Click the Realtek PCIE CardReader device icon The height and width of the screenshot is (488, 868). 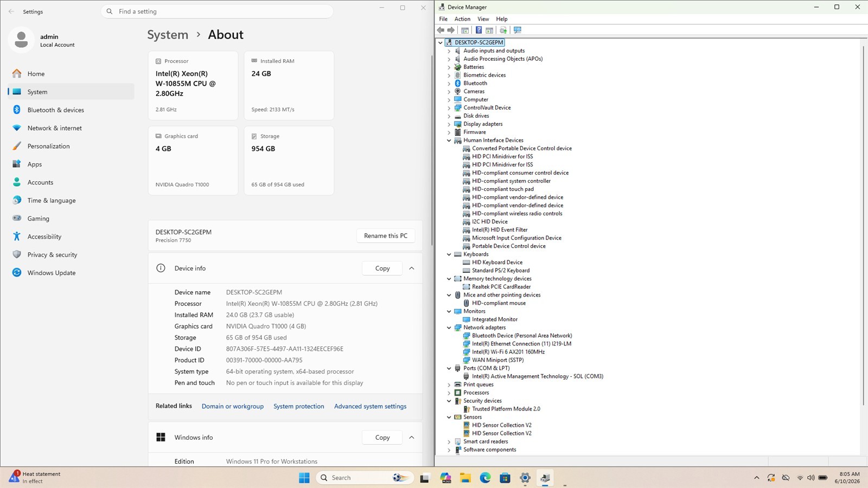(x=467, y=287)
